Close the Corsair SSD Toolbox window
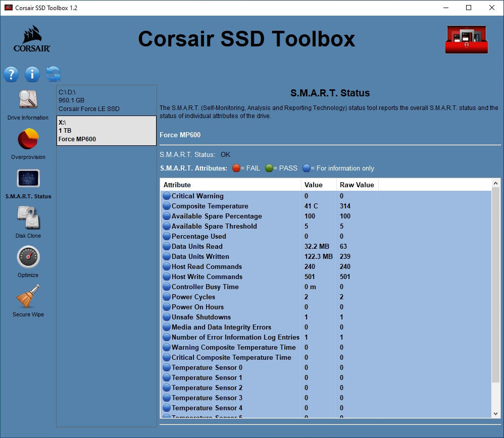The image size is (504, 438). (x=492, y=8)
